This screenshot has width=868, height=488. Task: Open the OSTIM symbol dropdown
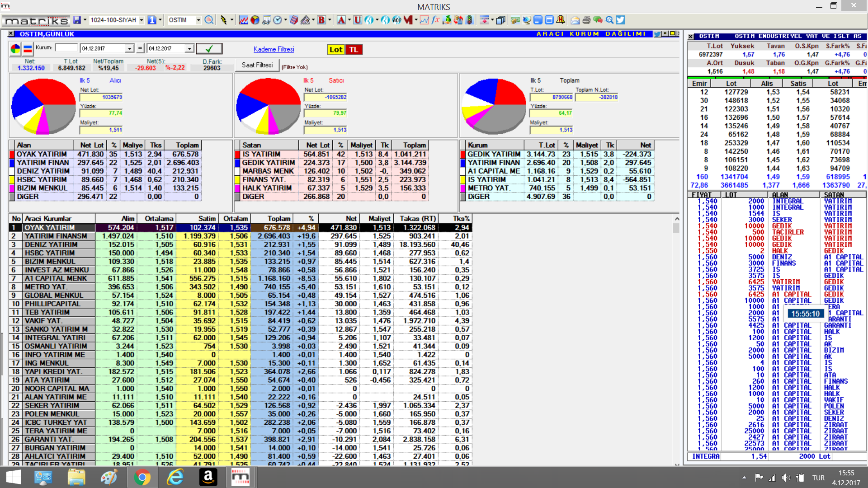pyautogui.click(x=198, y=20)
